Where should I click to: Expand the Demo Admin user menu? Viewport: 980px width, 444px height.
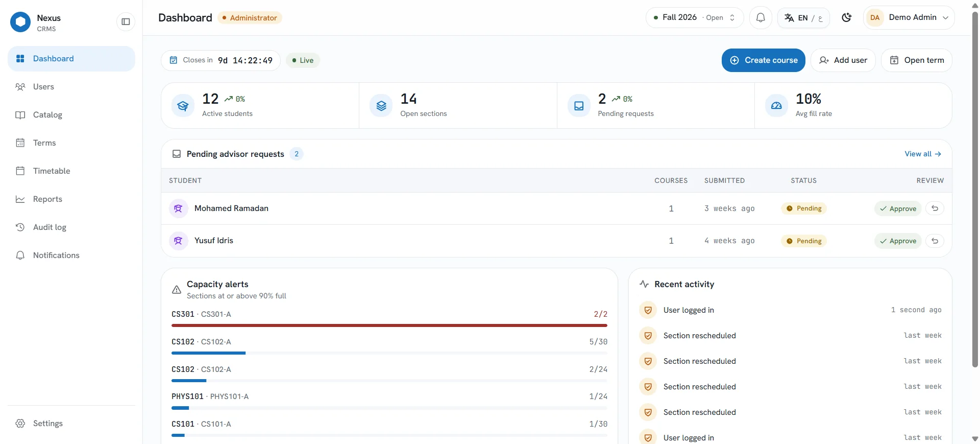coord(909,18)
